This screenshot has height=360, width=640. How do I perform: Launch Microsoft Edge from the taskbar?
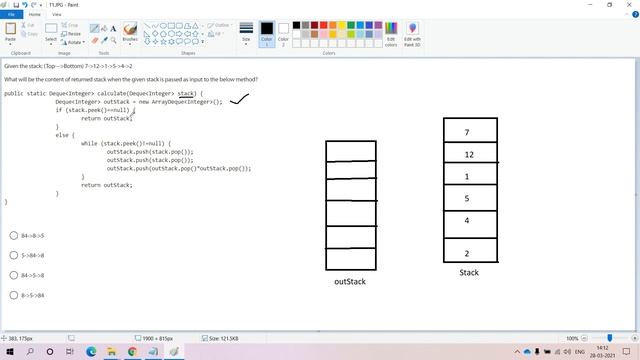[91, 351]
